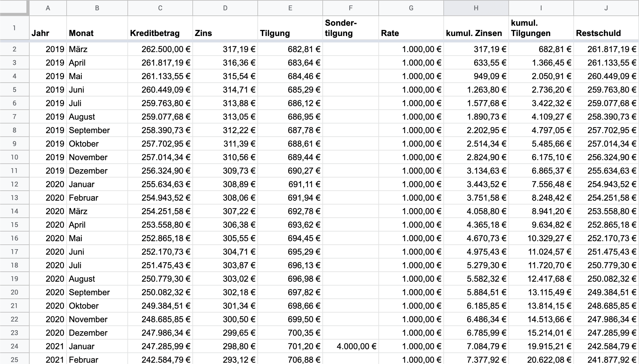Click month cell 'September' for 2020
The height and width of the screenshot is (364, 639).
tap(97, 292)
